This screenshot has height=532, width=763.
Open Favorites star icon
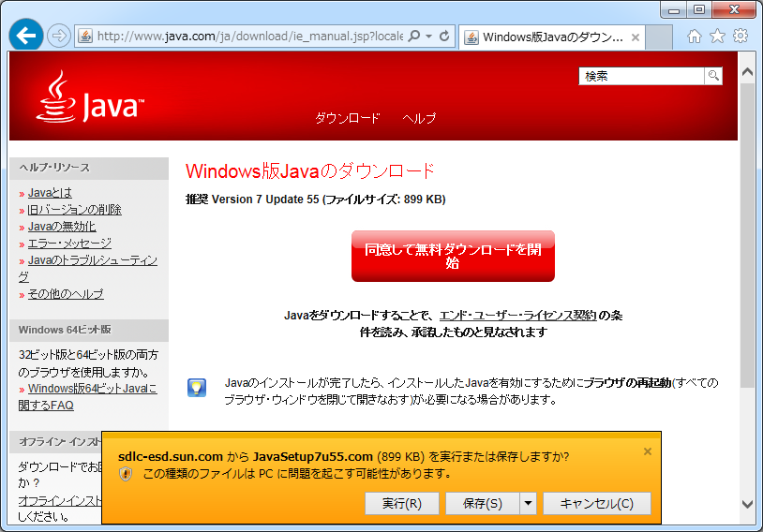pyautogui.click(x=717, y=36)
